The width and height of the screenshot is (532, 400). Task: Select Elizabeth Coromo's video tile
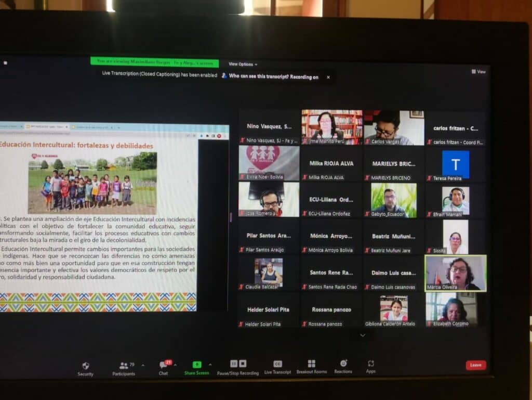click(x=456, y=311)
